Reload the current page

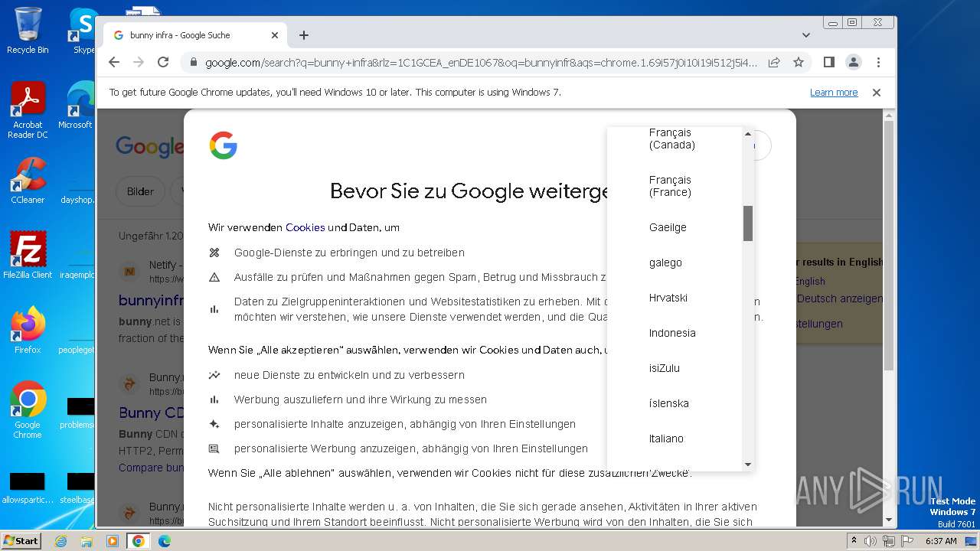coord(163,62)
